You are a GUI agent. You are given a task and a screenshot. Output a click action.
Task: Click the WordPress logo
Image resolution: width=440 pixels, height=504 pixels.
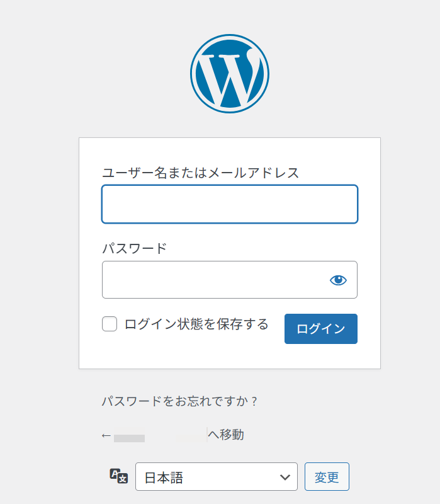(229, 74)
